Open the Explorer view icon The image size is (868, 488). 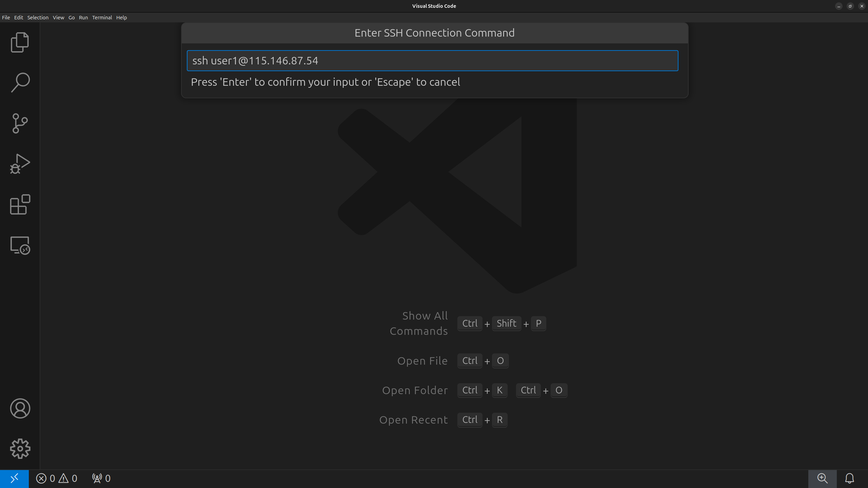click(x=20, y=42)
